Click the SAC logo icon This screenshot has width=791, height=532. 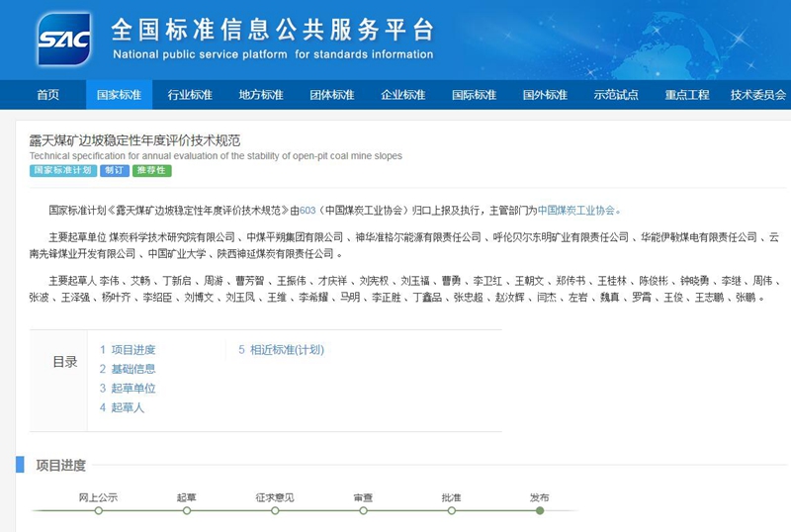coord(64,39)
